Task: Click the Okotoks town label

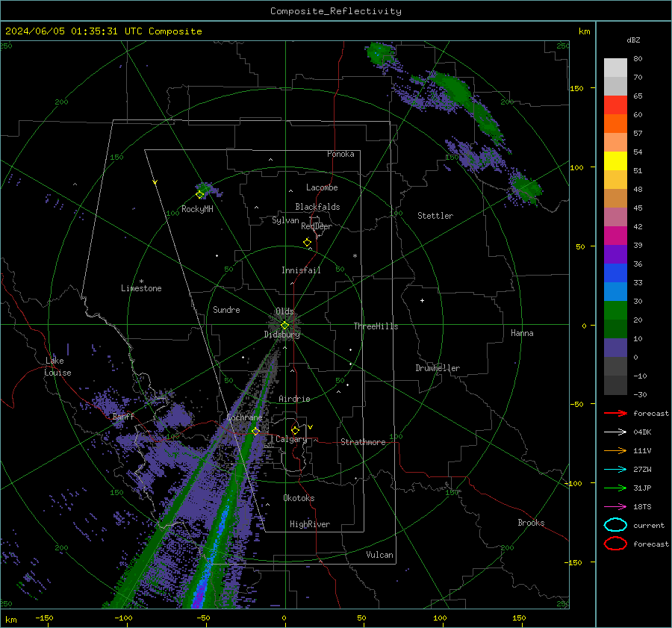Action: coord(299,498)
